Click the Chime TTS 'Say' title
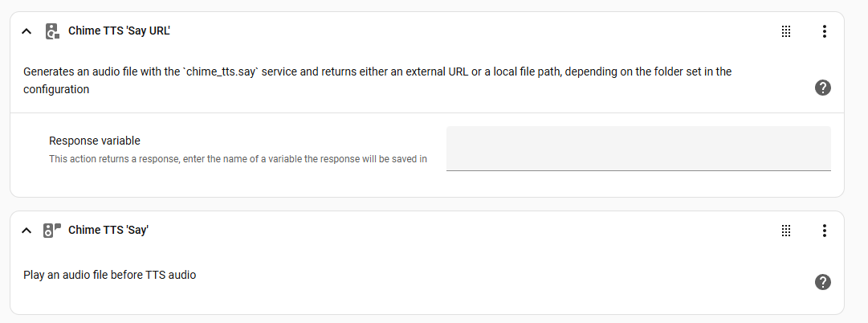This screenshot has height=323, width=868. (x=109, y=231)
